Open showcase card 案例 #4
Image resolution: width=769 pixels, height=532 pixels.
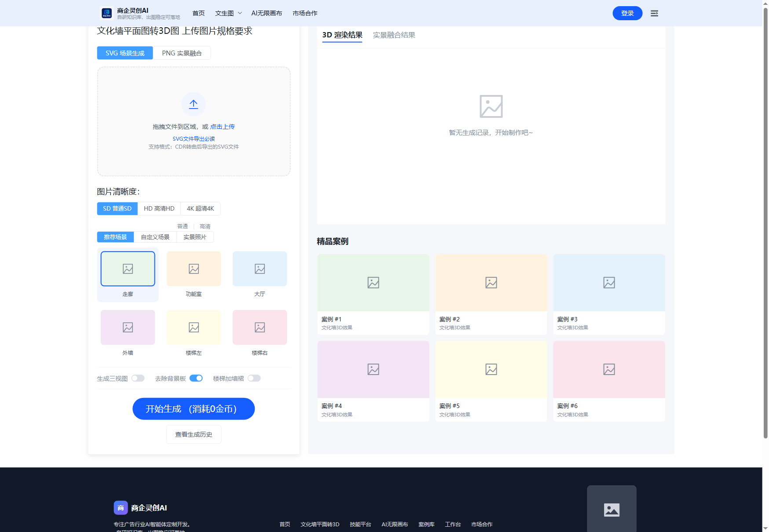coord(373,381)
